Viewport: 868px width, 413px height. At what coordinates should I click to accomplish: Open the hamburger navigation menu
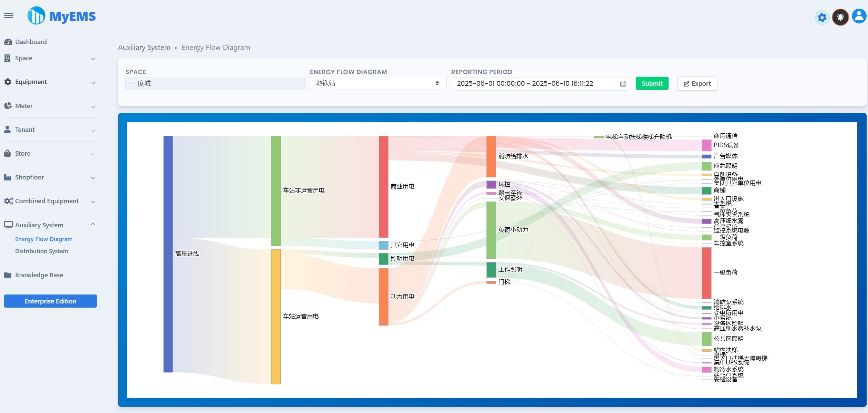(x=9, y=15)
